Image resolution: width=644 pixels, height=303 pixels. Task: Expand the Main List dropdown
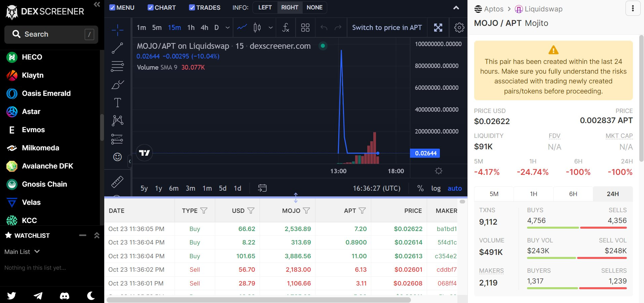click(22, 252)
